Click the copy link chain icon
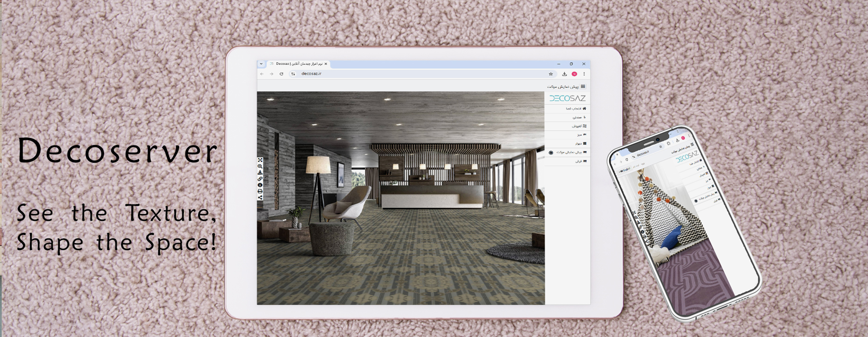The width and height of the screenshot is (868, 337). pyautogui.click(x=260, y=179)
